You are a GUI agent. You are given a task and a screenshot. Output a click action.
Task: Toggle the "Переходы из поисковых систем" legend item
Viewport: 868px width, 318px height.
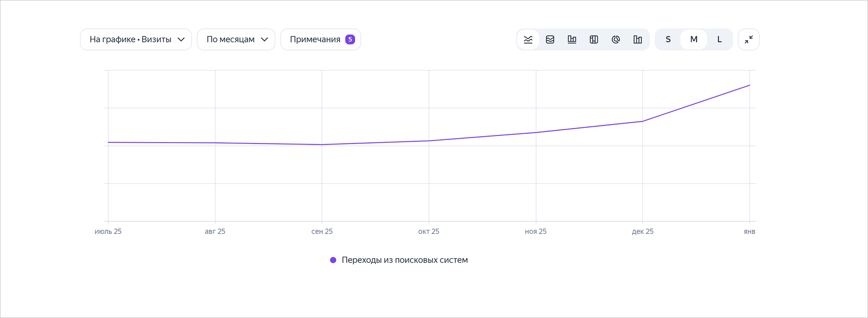coord(399,260)
